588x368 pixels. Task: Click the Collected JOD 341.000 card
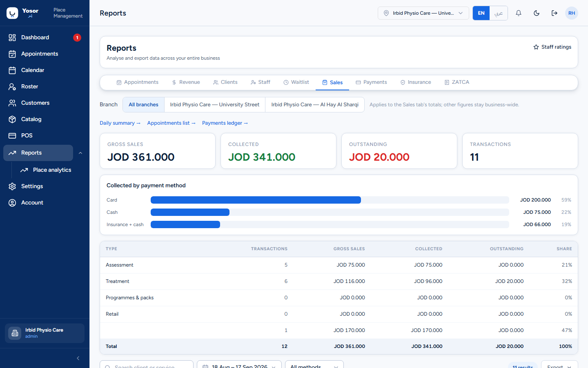[x=278, y=151]
